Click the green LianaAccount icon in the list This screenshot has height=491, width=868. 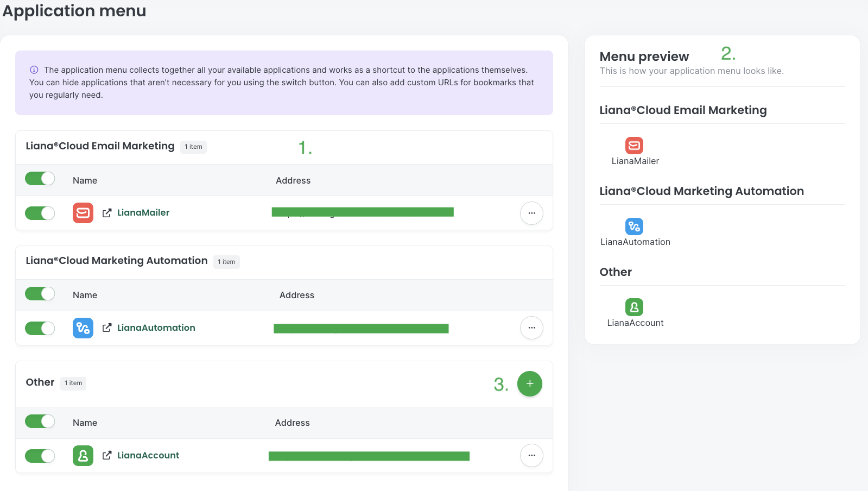pyautogui.click(x=83, y=456)
